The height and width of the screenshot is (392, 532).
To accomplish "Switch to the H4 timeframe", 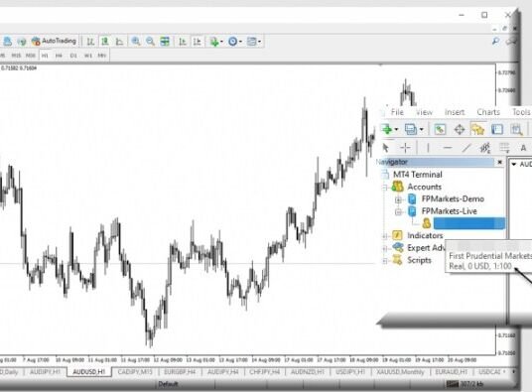I will 59,56.
